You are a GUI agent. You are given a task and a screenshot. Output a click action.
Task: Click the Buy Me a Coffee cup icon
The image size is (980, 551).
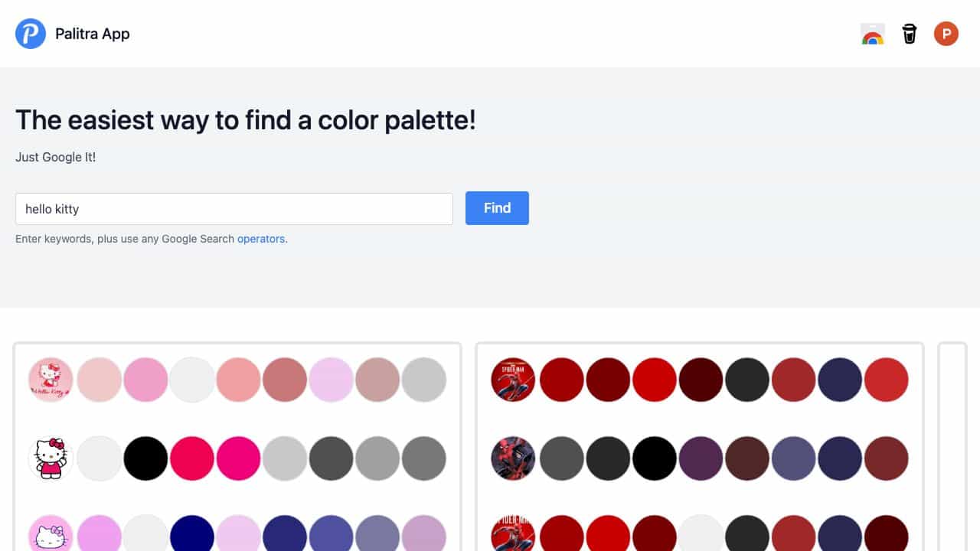tap(910, 34)
